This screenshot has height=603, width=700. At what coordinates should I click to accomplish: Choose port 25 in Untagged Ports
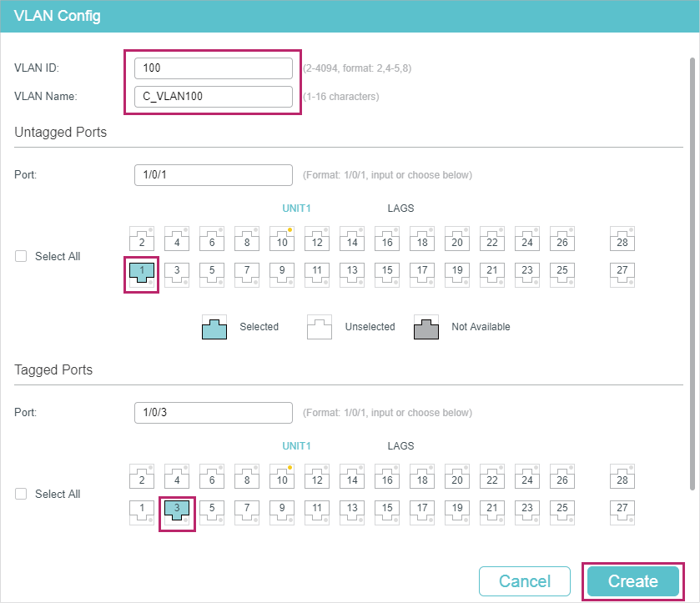point(562,274)
